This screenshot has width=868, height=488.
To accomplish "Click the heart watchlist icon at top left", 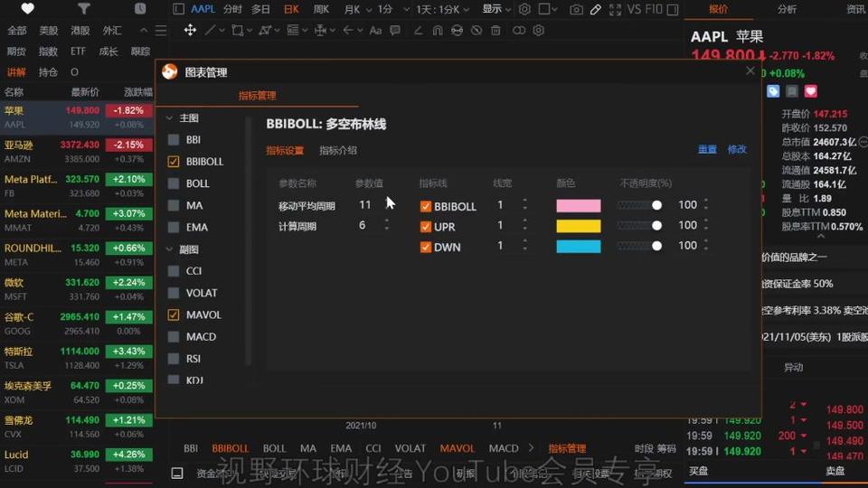I will [x=27, y=8].
